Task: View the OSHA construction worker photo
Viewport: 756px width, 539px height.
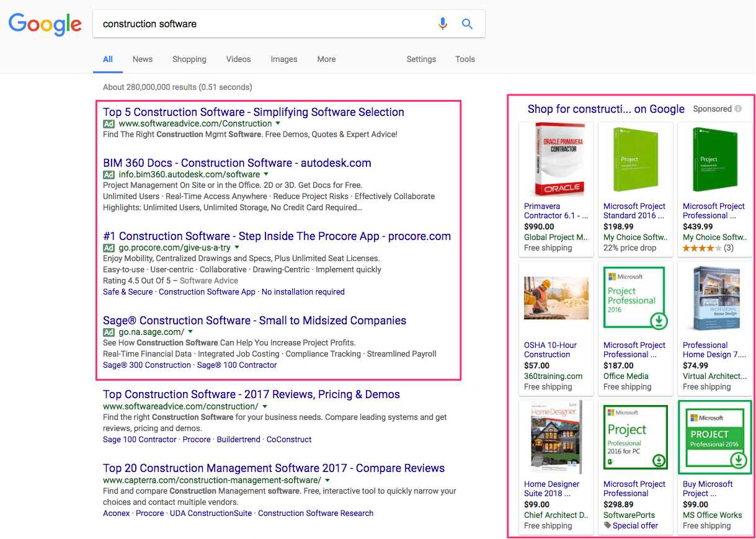Action: [556, 298]
